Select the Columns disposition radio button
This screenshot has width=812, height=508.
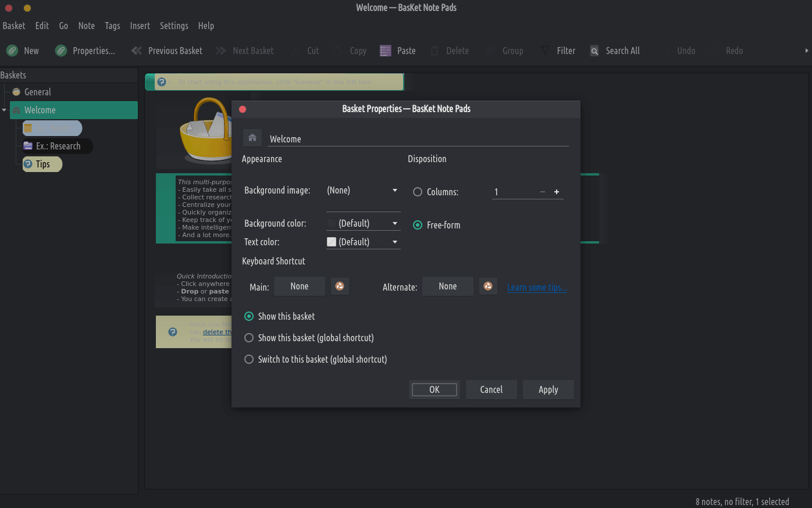pyautogui.click(x=418, y=192)
